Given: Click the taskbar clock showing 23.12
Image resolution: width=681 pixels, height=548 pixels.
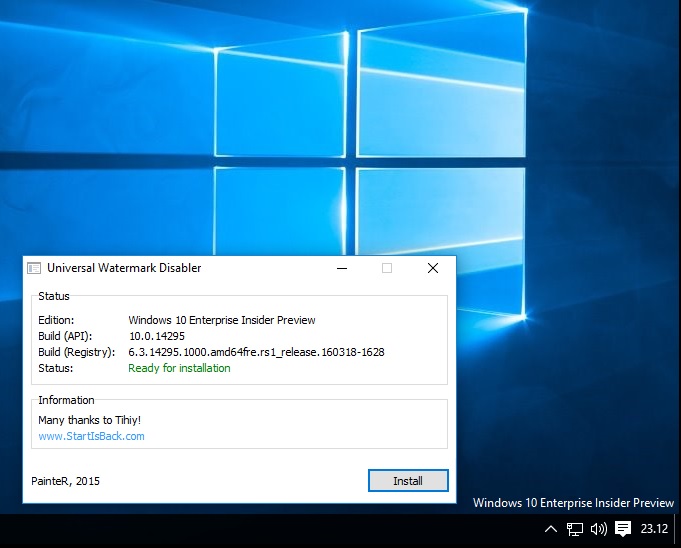Looking at the screenshot, I should click(654, 528).
